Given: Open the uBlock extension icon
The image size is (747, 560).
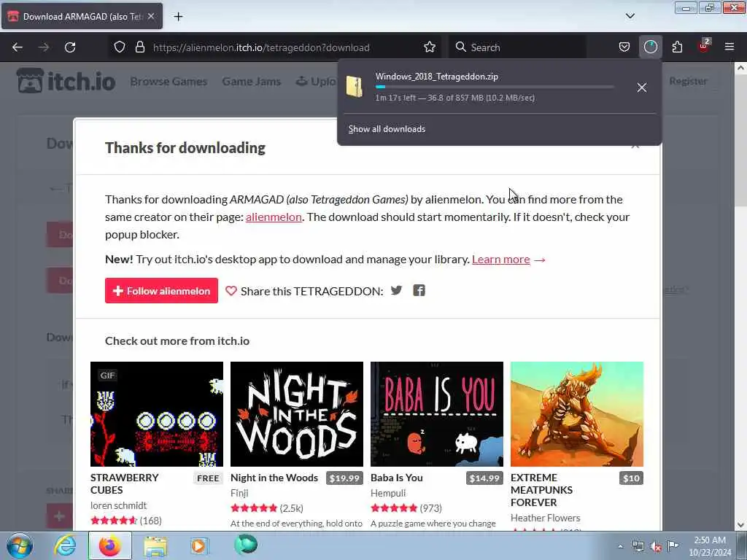Looking at the screenshot, I should point(704,46).
